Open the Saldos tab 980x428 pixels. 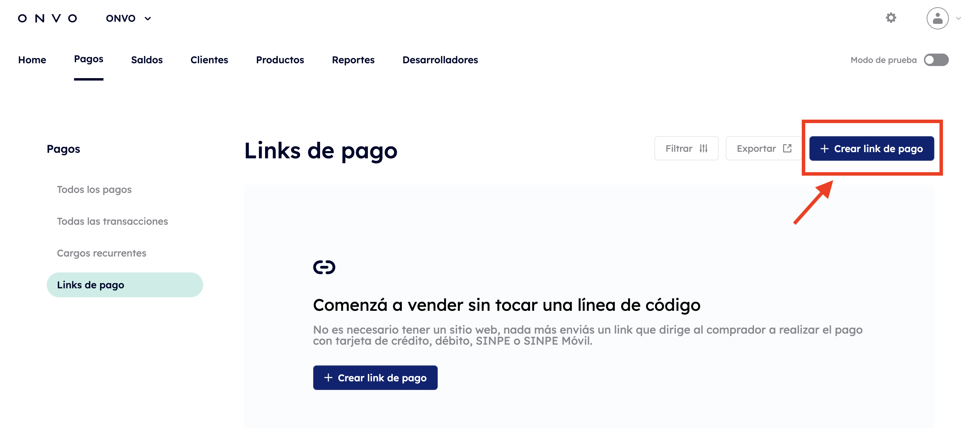147,60
